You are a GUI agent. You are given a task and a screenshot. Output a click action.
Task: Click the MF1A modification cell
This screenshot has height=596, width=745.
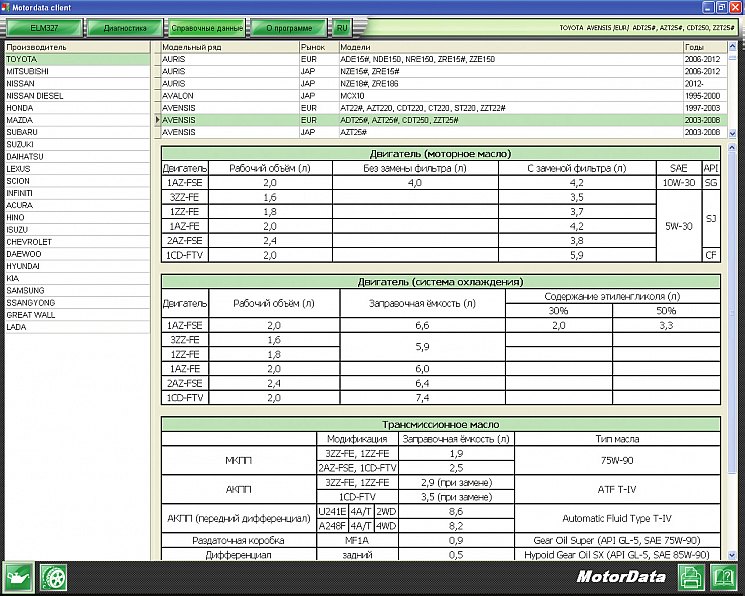(x=357, y=540)
